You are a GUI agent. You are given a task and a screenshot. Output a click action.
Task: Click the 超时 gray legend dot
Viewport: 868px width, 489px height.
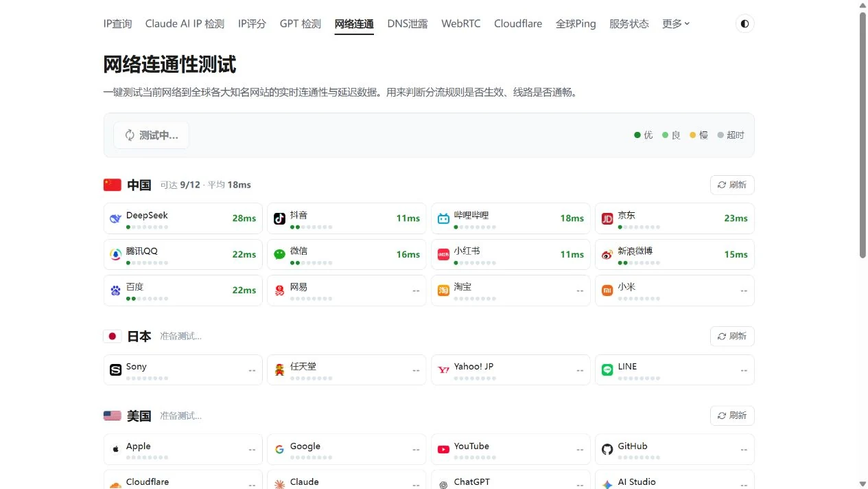point(720,135)
